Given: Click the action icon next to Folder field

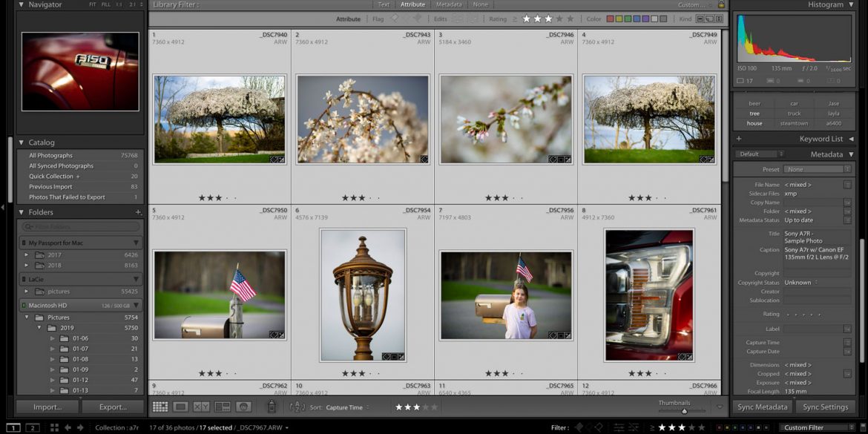Looking at the screenshot, I should coord(847,211).
